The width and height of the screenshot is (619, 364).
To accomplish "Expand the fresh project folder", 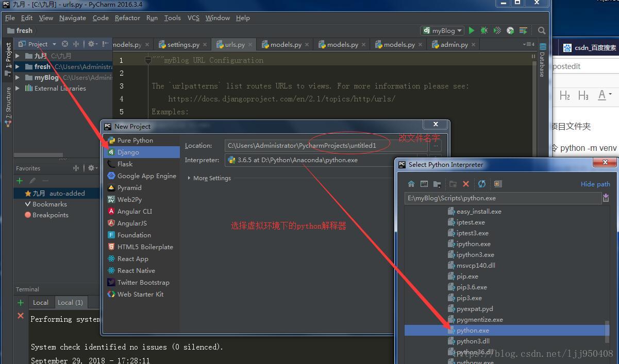I will (x=18, y=66).
